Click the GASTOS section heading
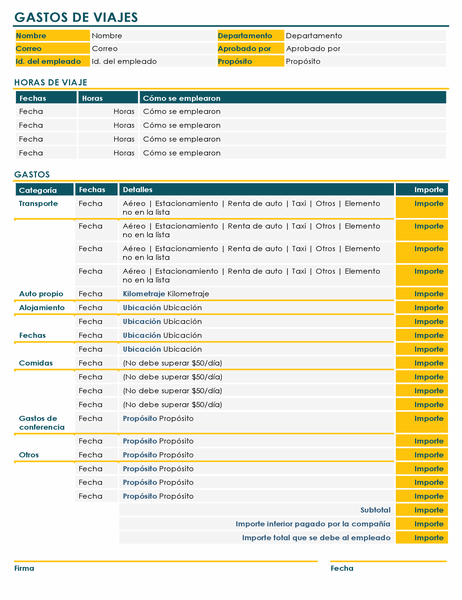The width and height of the screenshot is (462, 600). [32, 174]
